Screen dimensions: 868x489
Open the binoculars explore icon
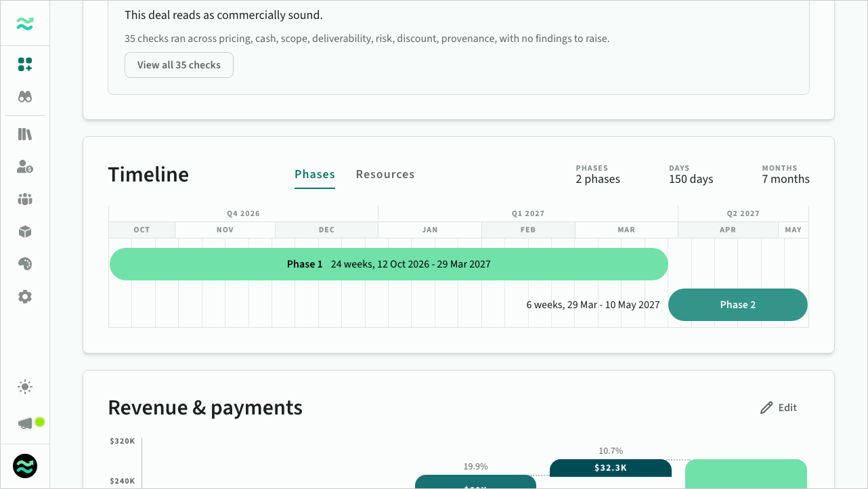click(x=25, y=97)
